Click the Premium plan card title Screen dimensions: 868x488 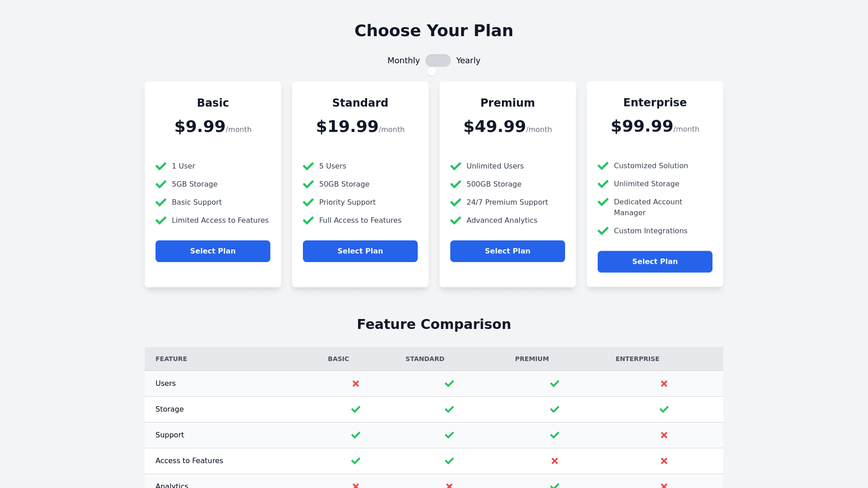pos(507,103)
